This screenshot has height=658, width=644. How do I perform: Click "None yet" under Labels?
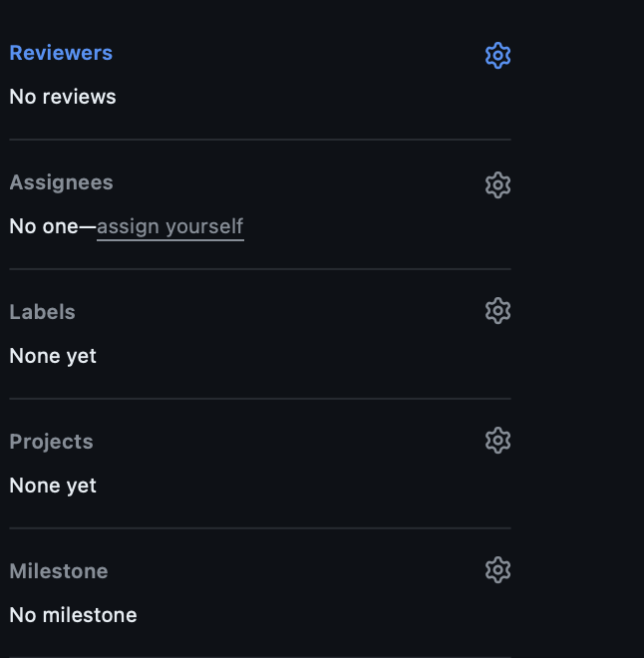click(x=53, y=356)
